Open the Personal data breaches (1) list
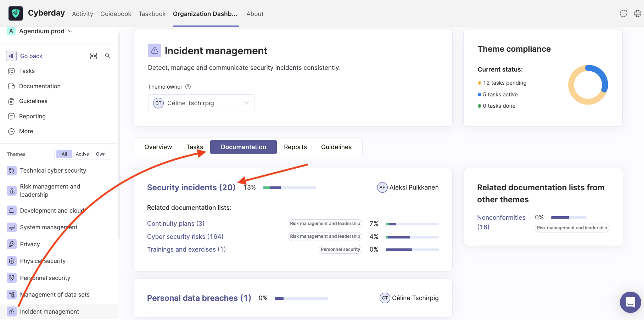 pyautogui.click(x=199, y=298)
